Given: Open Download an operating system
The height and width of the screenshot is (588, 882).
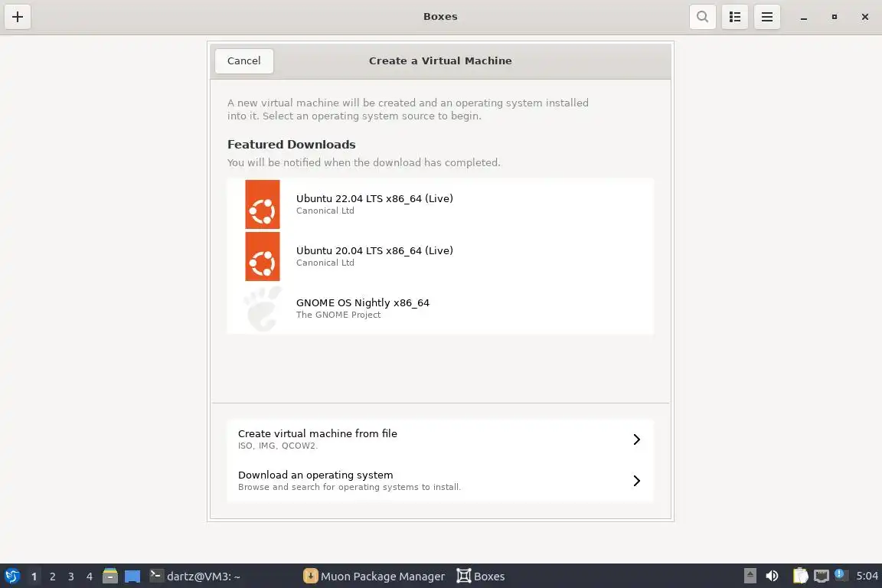Looking at the screenshot, I should pyautogui.click(x=440, y=481).
